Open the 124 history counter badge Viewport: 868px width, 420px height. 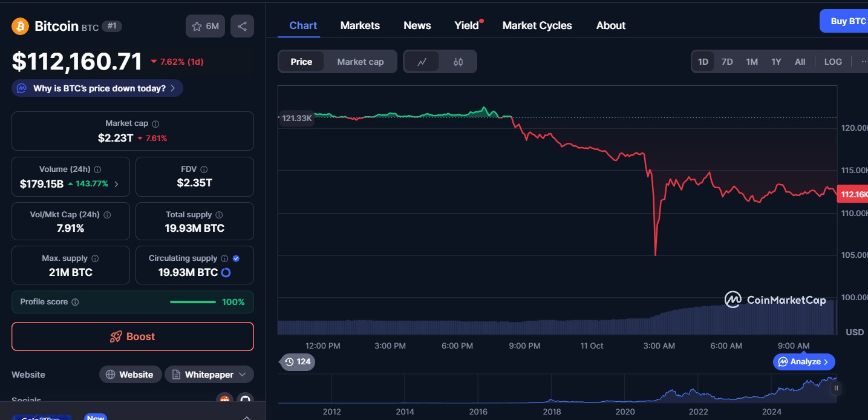298,362
